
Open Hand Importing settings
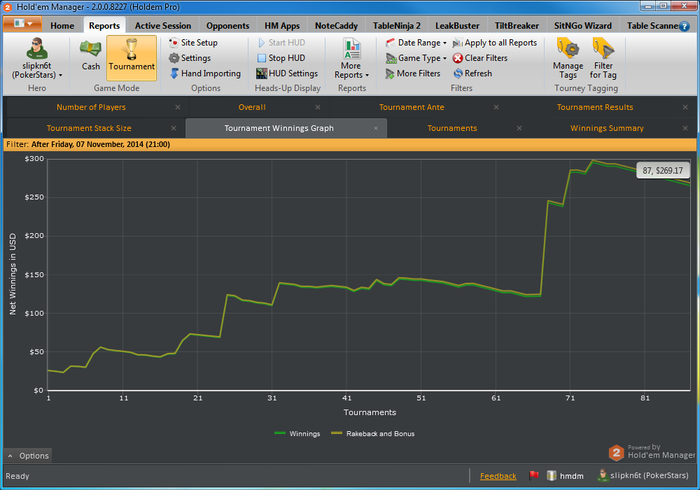click(x=205, y=74)
